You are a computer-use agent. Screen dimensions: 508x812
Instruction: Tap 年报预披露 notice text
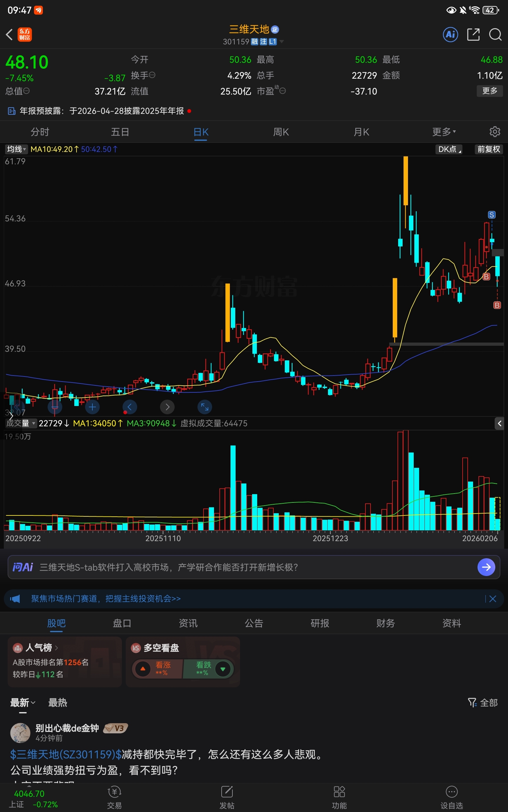tap(102, 111)
